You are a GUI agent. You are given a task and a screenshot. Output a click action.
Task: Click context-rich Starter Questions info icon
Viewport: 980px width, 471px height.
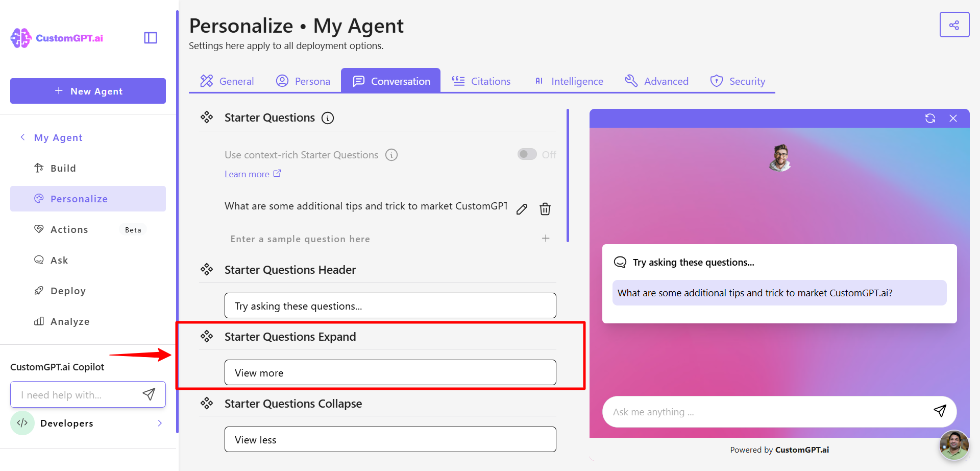[391, 155]
